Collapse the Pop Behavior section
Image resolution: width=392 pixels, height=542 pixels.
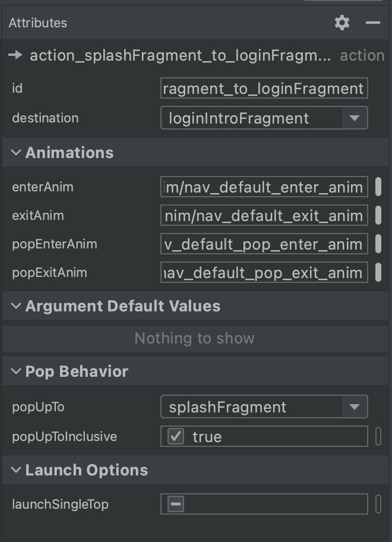(16, 371)
